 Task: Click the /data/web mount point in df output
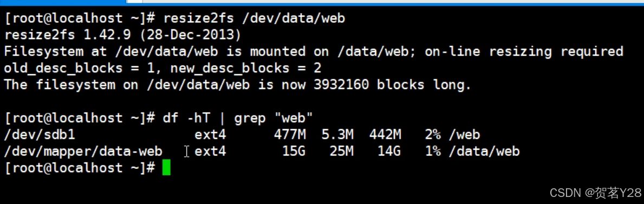(x=484, y=151)
